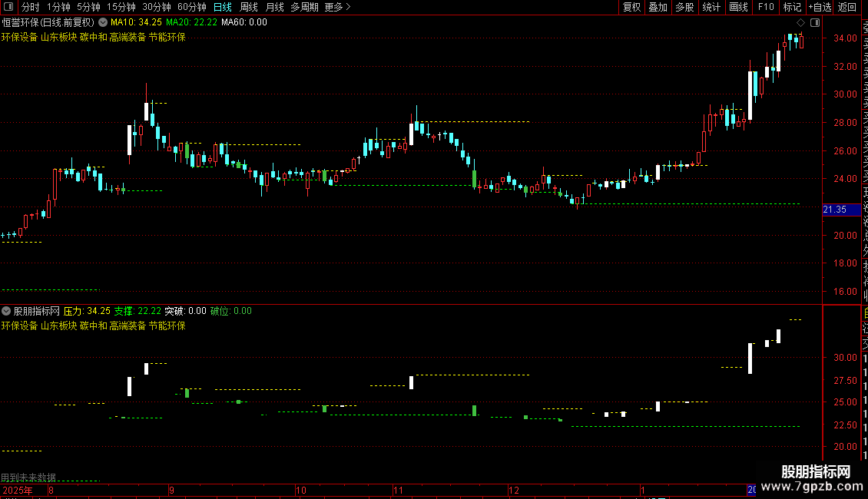Select the 5分钟 period
868x499 pixels.
tap(88, 7)
